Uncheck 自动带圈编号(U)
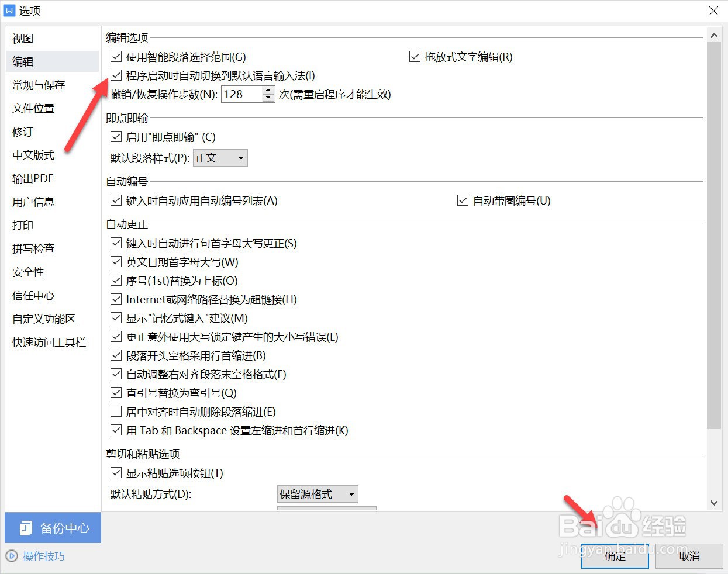 tap(463, 200)
